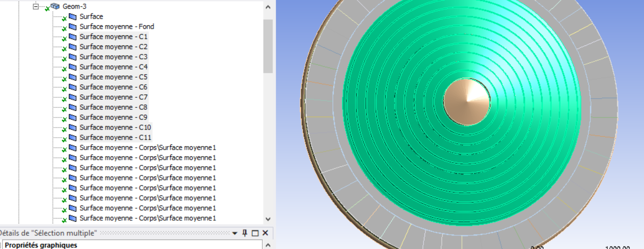Viewport: 644px width, 249px height.
Task: Select 'Surface moyenne - C11' row
Action: [x=115, y=138]
